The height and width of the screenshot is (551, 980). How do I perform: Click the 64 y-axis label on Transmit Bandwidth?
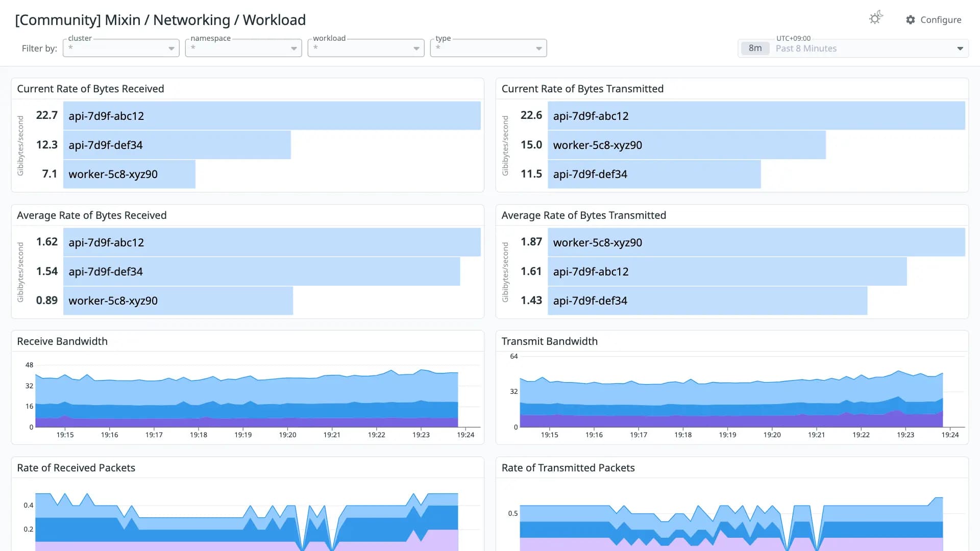click(x=513, y=356)
